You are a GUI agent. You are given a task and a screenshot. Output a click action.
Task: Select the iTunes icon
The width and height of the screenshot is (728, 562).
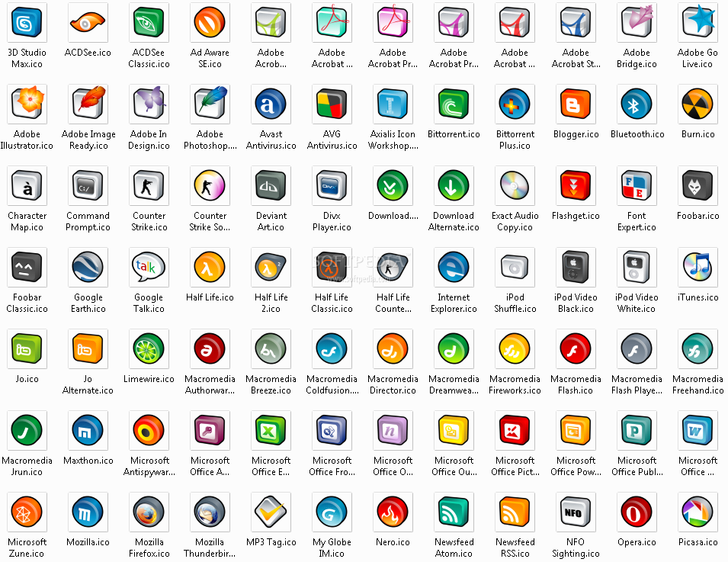click(698, 267)
